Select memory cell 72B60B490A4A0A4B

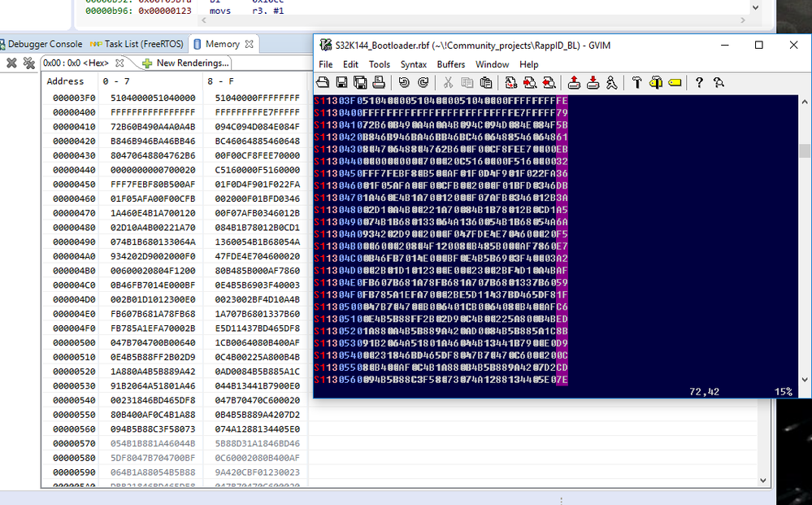click(x=153, y=126)
